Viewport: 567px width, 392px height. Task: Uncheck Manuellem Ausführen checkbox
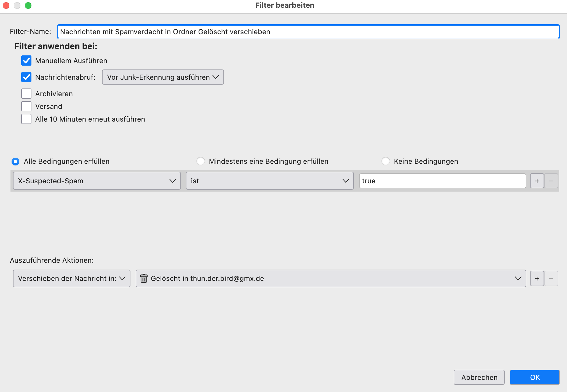(26, 61)
